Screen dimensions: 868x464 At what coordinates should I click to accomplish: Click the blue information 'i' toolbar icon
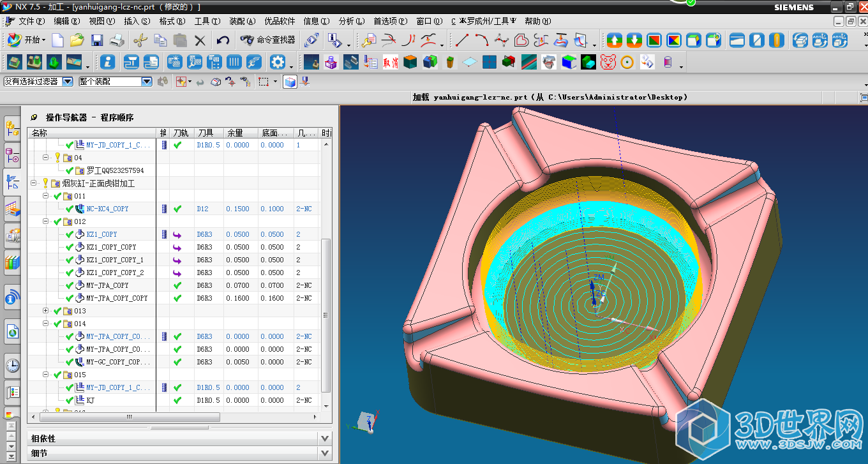[108, 62]
